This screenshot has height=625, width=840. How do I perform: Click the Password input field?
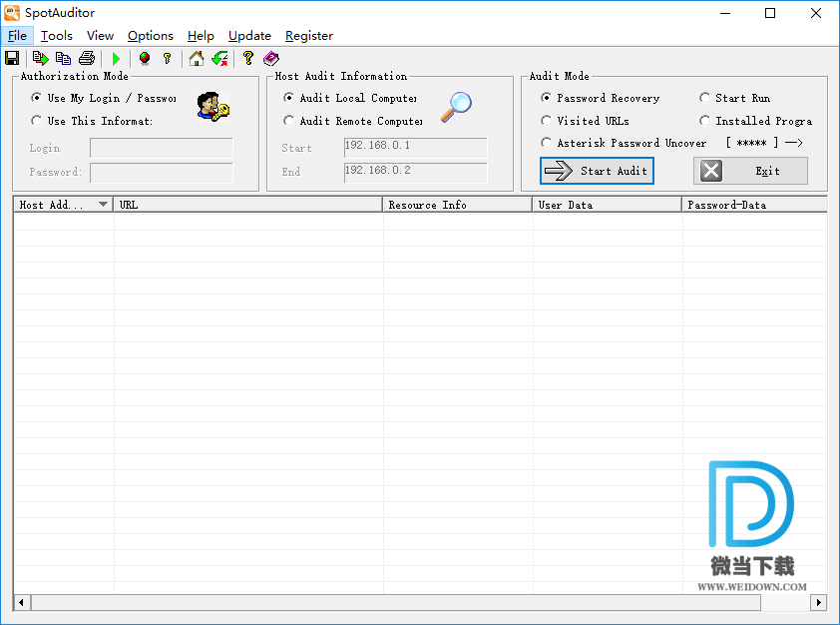click(x=162, y=173)
